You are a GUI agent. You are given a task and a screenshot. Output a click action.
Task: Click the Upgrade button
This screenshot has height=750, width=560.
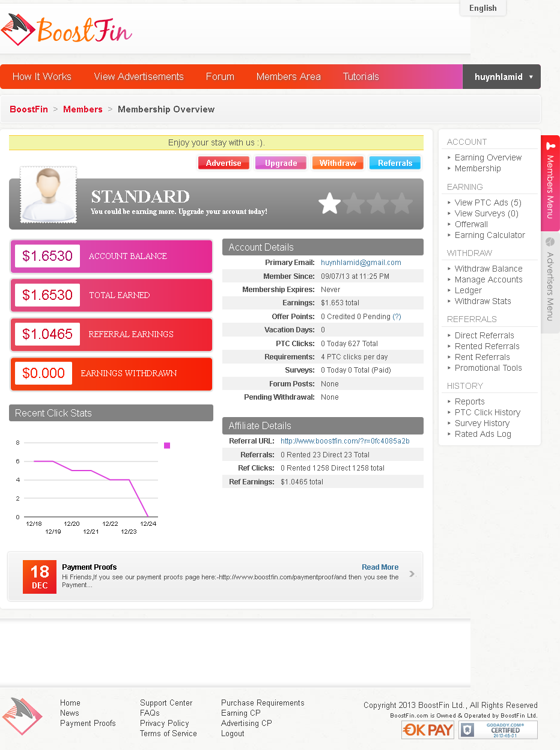[281, 163]
